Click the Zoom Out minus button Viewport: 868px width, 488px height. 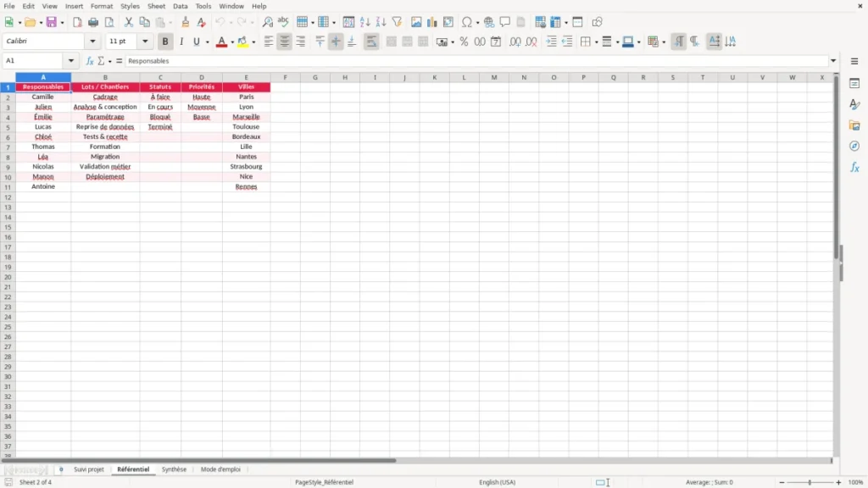782,482
